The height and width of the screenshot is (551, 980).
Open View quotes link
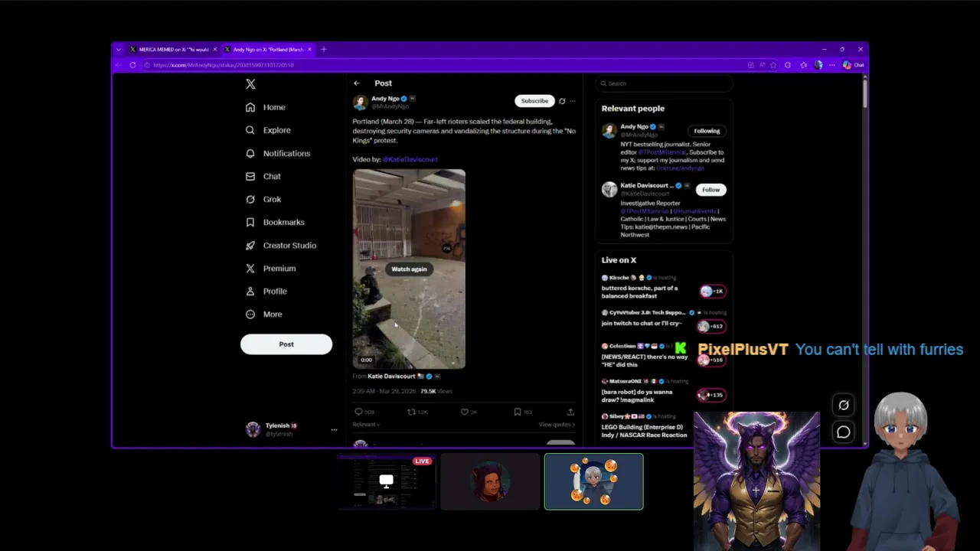(x=557, y=425)
